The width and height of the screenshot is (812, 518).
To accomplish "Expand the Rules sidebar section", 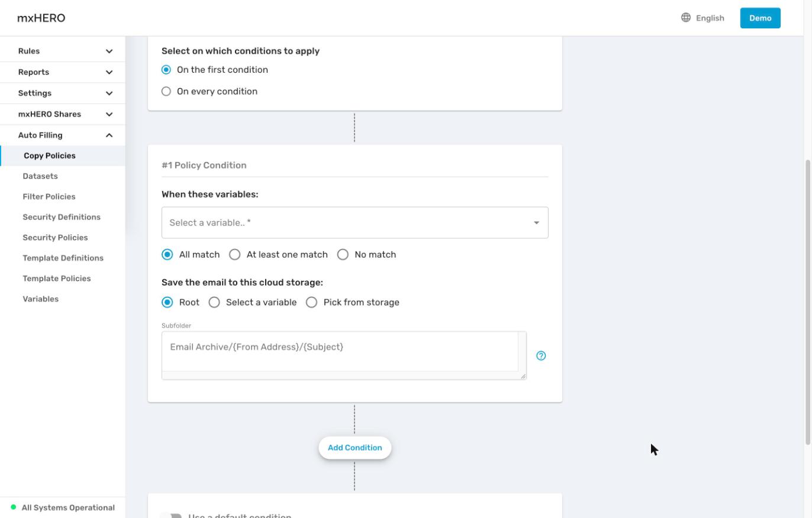I will tap(63, 51).
